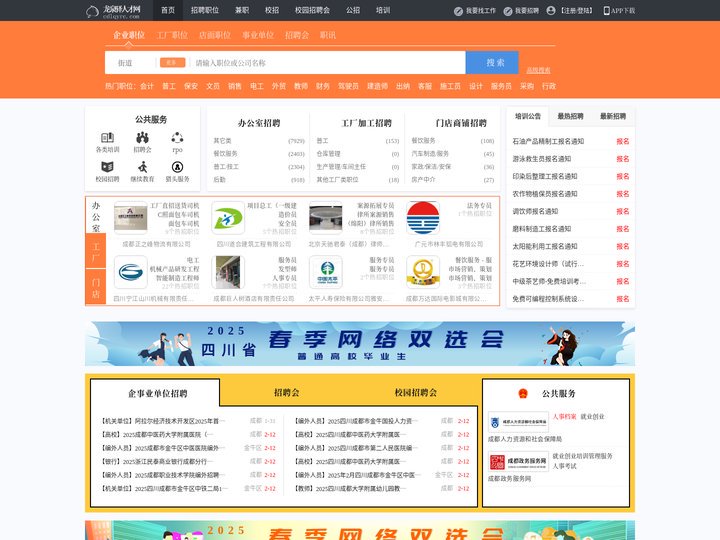
Task: Click hot job keyword 会计
Action: (147, 86)
